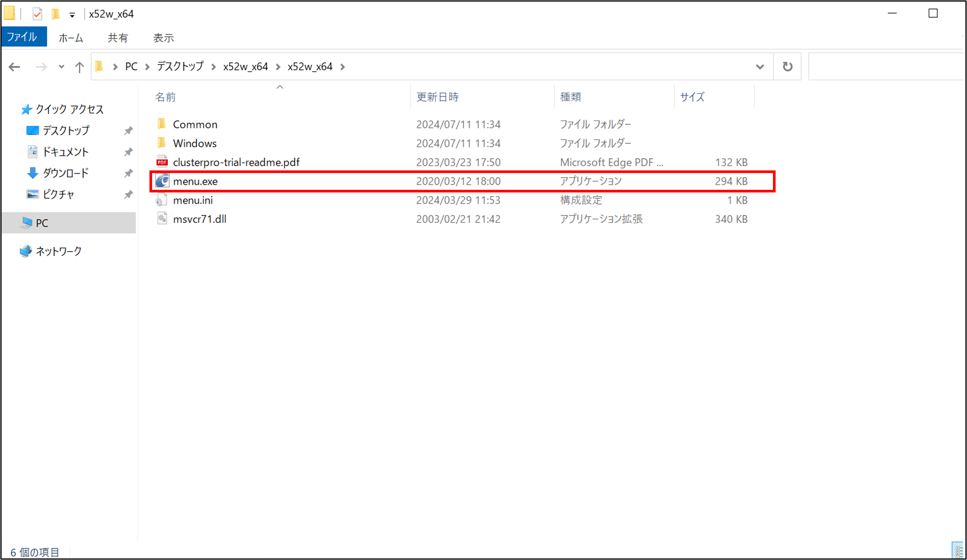Click the properties icon in title bar
Viewport: 967px width, 560px height.
click(37, 14)
